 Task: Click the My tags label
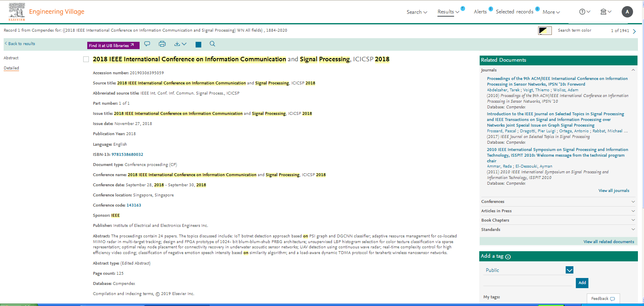(492, 297)
